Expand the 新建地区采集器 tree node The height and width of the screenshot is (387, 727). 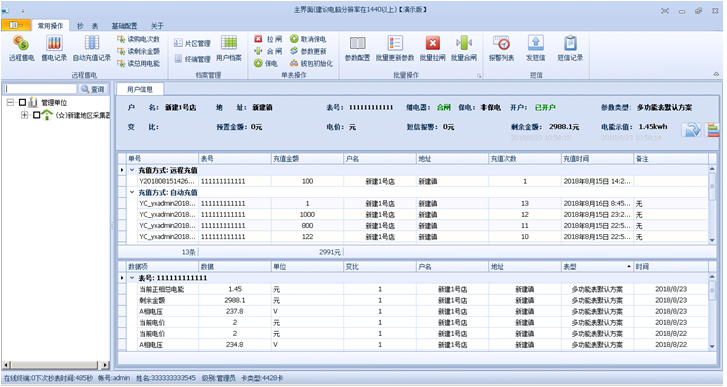coord(24,115)
